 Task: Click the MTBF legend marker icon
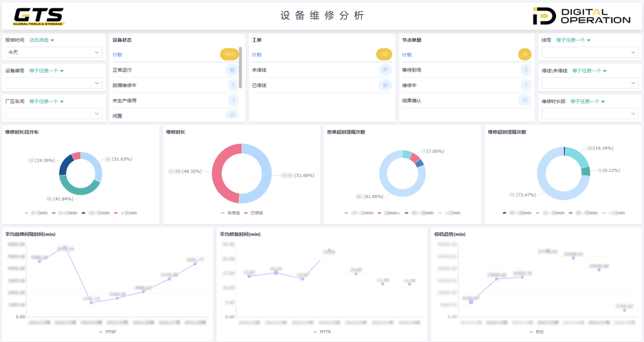click(100, 332)
